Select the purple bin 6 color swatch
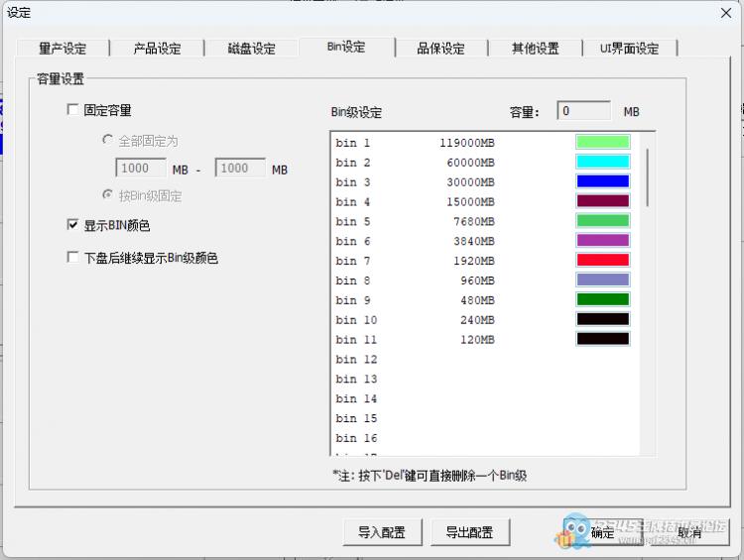The height and width of the screenshot is (560, 744). pyautogui.click(x=602, y=240)
